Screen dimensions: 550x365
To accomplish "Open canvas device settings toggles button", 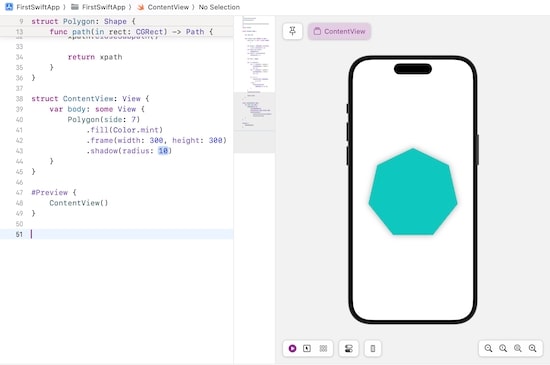I will pyautogui.click(x=349, y=348).
